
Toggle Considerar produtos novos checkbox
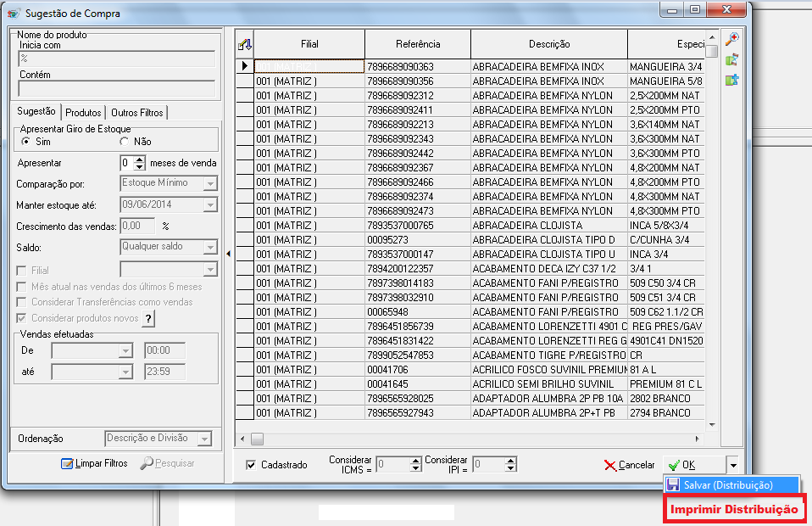[21, 318]
